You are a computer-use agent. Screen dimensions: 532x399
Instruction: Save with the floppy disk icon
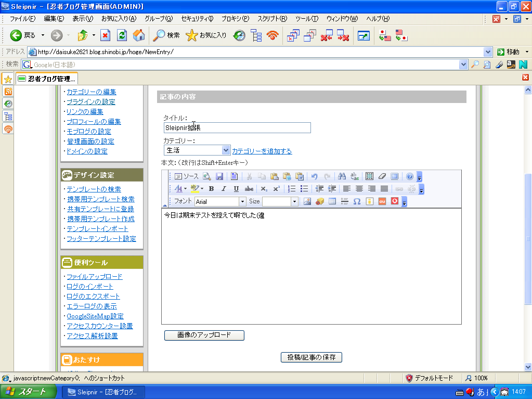tap(219, 176)
